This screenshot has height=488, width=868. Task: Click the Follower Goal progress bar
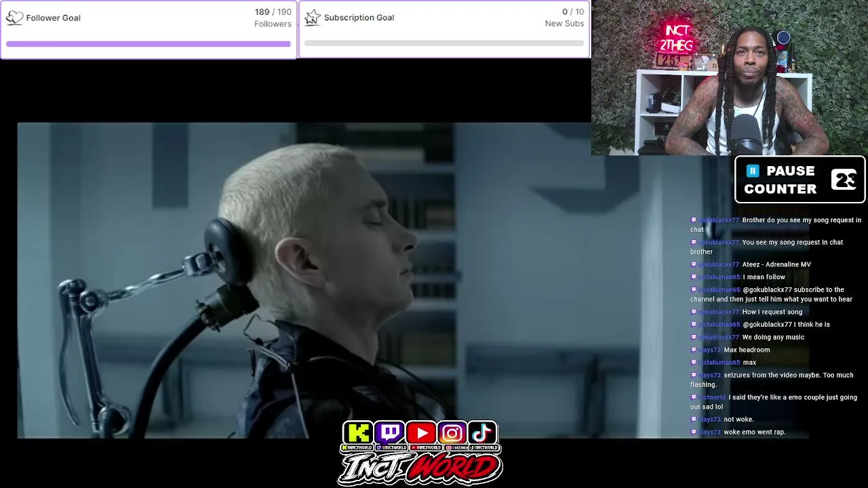149,44
